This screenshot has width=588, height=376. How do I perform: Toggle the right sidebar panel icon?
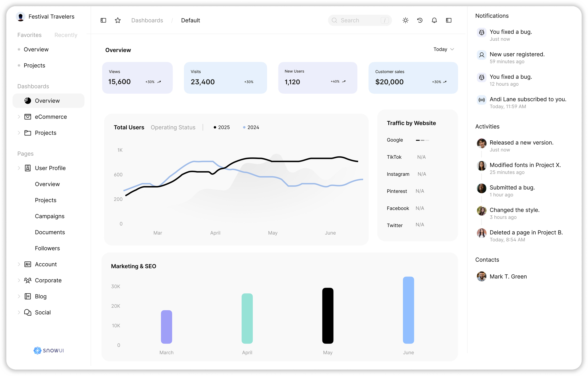[x=449, y=20]
